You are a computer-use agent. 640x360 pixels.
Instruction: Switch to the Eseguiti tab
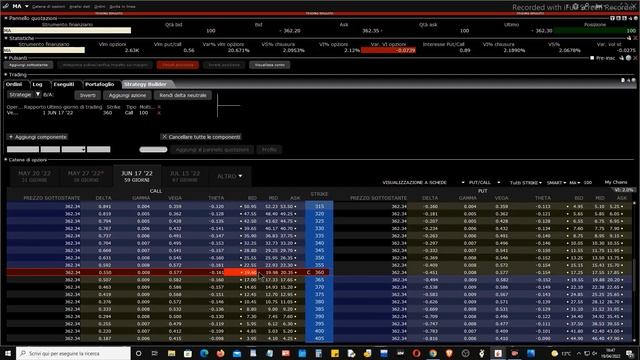click(64, 84)
